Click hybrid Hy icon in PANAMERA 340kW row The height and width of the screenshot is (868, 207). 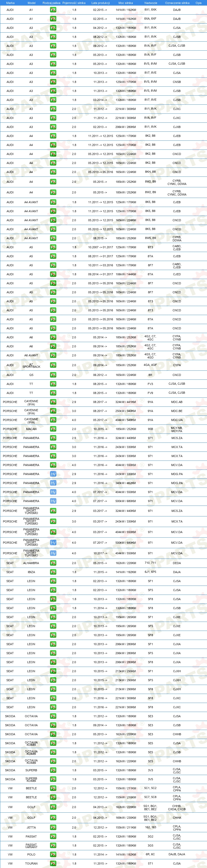coord(53,483)
